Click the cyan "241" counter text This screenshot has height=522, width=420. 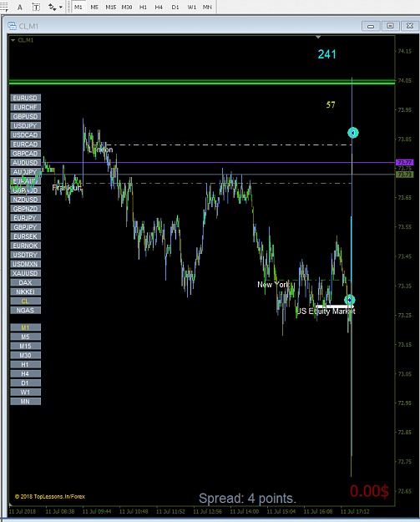click(326, 54)
